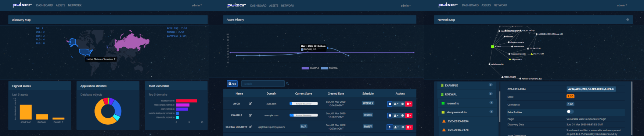This screenshot has height=136, width=644.
Task: Click the Pulsar logo in the Dashboard panel
Action: click(x=22, y=5)
